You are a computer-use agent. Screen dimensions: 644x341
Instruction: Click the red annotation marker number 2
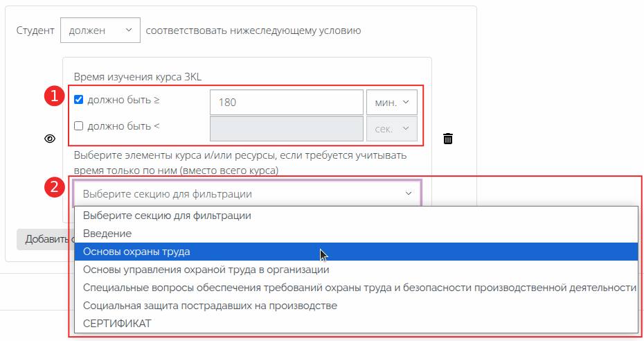[53, 188]
